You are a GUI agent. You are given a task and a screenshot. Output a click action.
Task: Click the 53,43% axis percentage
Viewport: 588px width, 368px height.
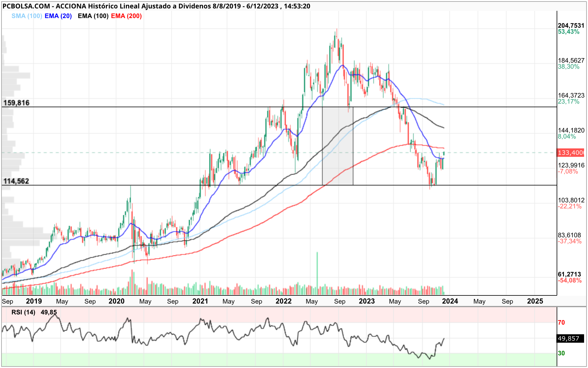[569, 32]
